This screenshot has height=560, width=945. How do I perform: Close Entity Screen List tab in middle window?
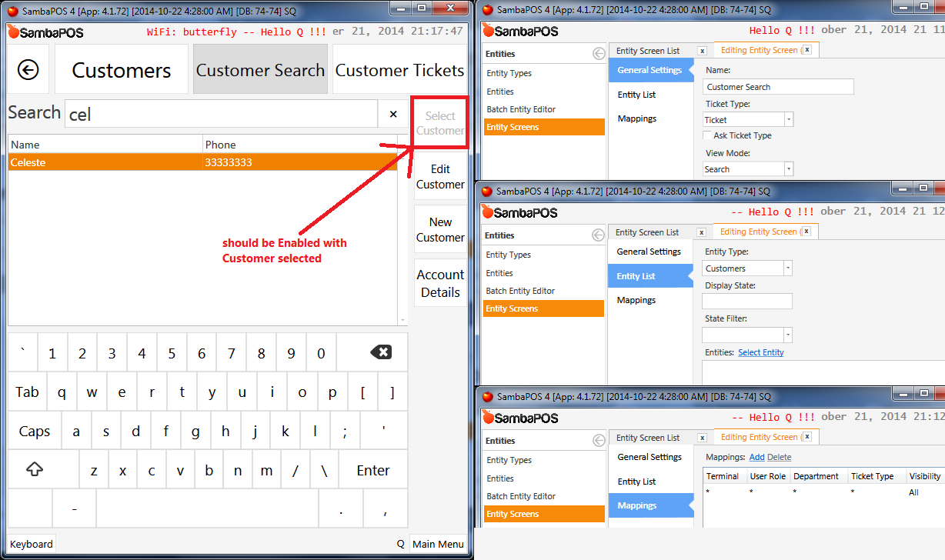[x=701, y=232]
